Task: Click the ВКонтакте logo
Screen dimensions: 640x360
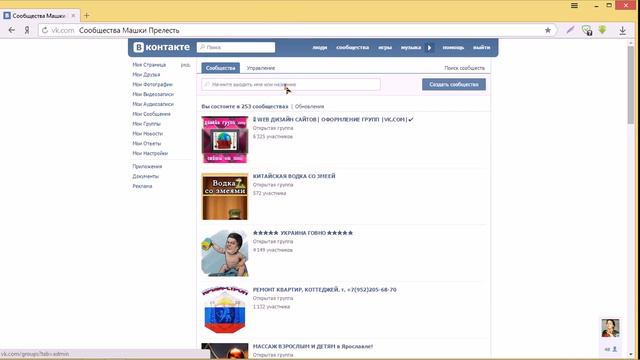Action: coord(162,47)
